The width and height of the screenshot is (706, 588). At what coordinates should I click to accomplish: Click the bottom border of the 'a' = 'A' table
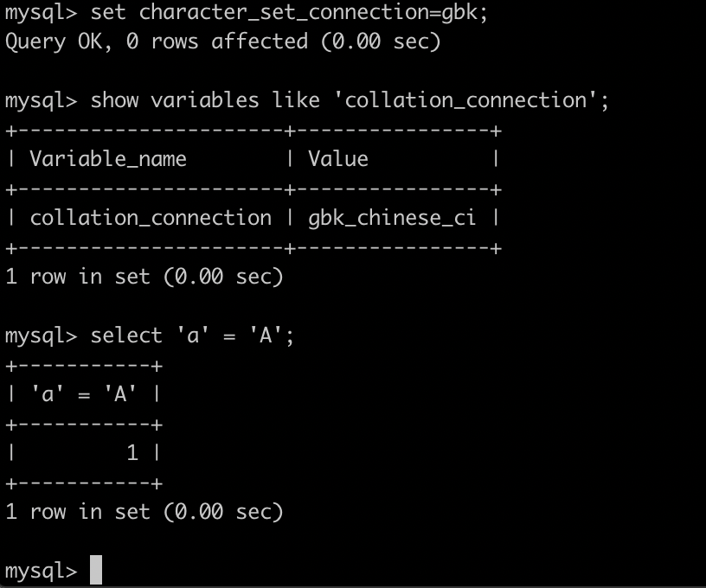click(x=84, y=483)
